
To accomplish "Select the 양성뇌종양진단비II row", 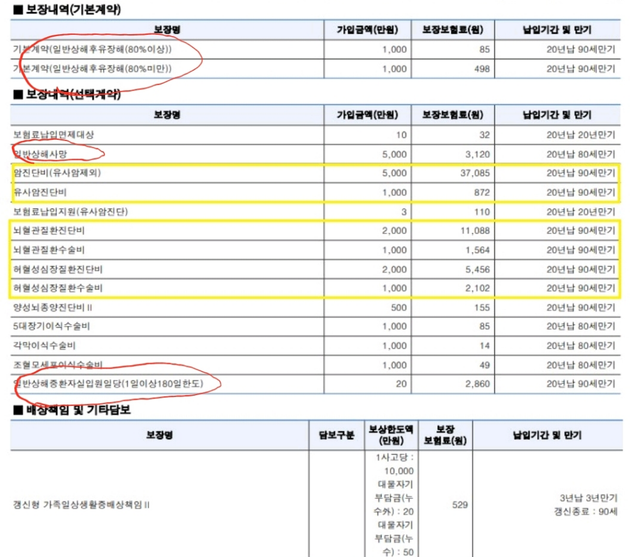I will coord(54,308).
